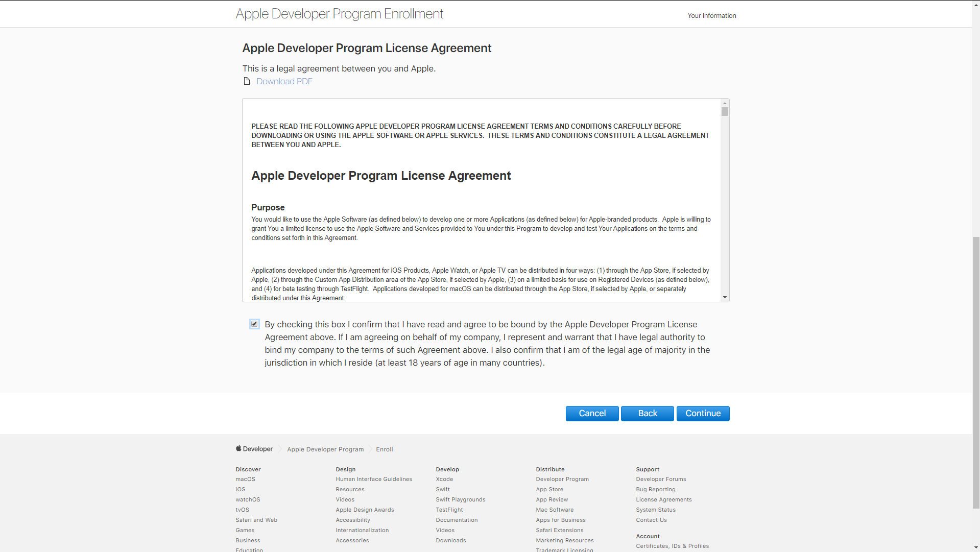Click the Continue button

click(703, 414)
